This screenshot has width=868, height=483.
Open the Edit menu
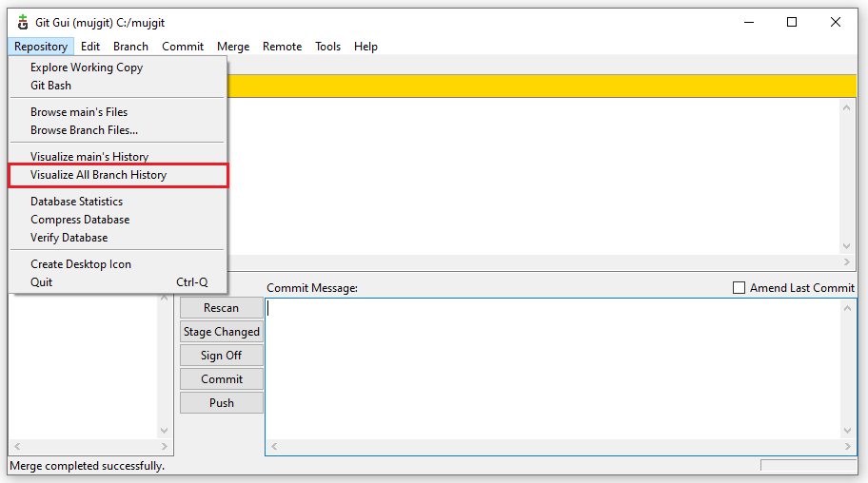pyautogui.click(x=90, y=47)
